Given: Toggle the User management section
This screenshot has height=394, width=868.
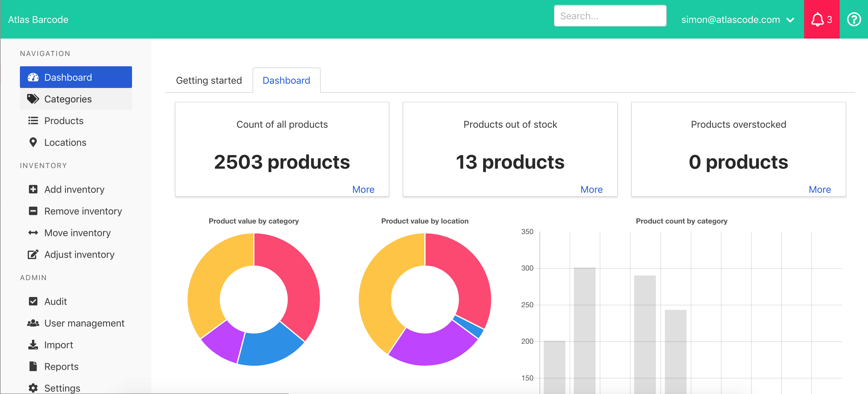Looking at the screenshot, I should point(84,323).
